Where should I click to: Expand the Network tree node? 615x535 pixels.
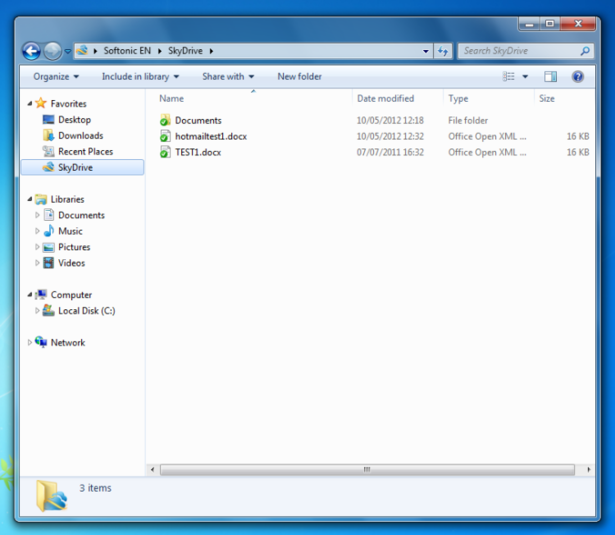(30, 342)
